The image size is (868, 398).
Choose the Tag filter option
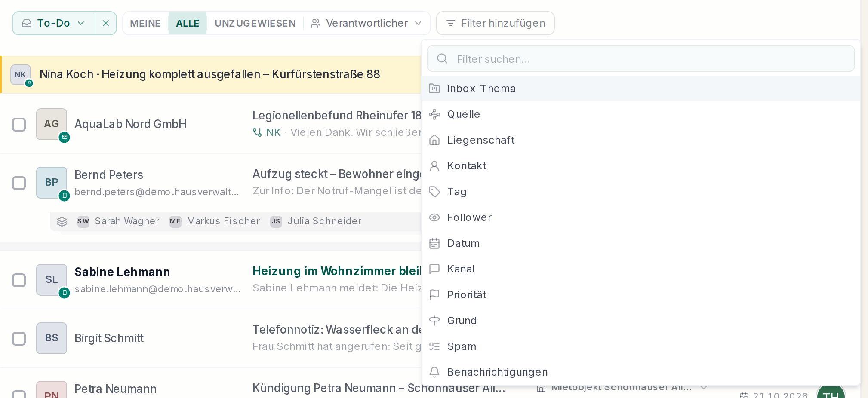coord(640,192)
